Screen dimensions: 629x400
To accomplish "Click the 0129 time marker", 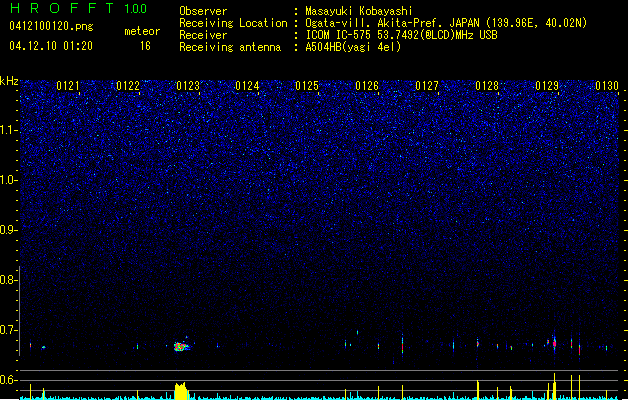I will pos(547,86).
